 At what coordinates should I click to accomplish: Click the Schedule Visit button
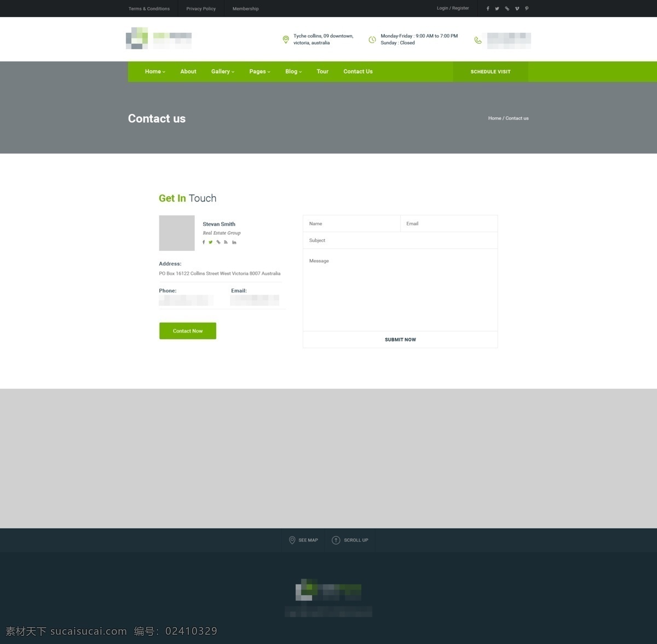(x=491, y=72)
